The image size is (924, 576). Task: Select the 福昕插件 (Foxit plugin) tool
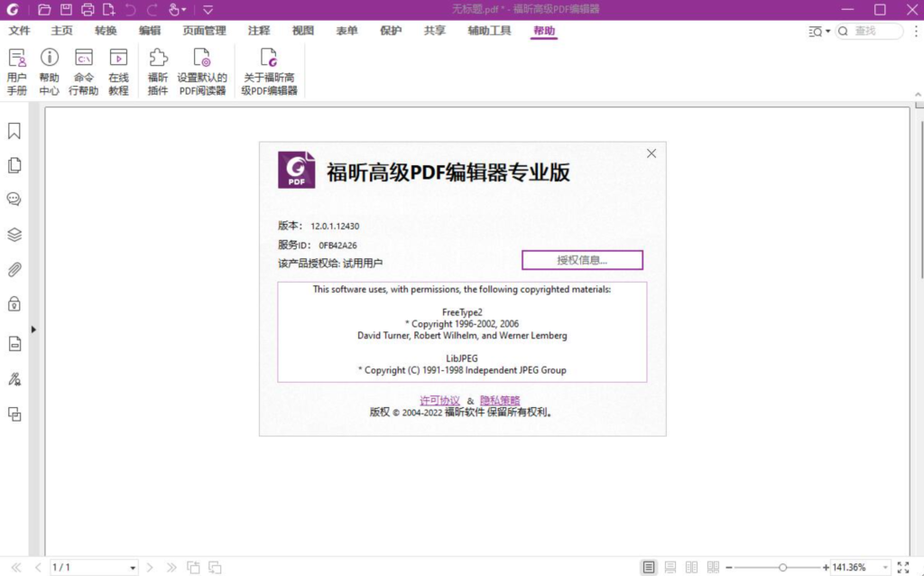157,70
